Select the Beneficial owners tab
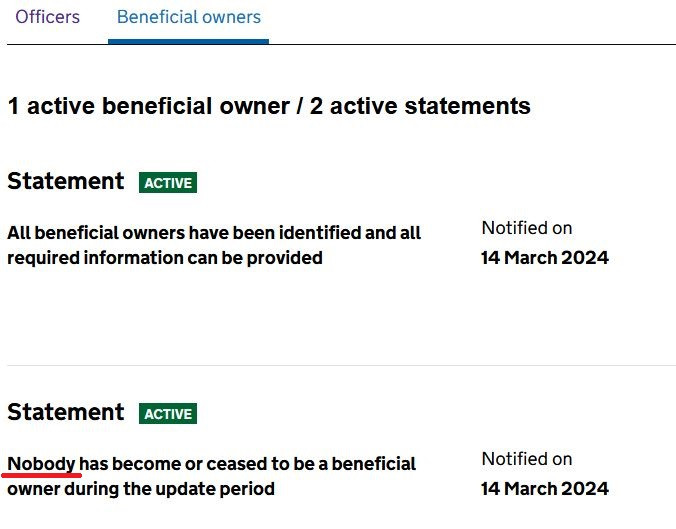The width and height of the screenshot is (676, 529). pyautogui.click(x=188, y=18)
